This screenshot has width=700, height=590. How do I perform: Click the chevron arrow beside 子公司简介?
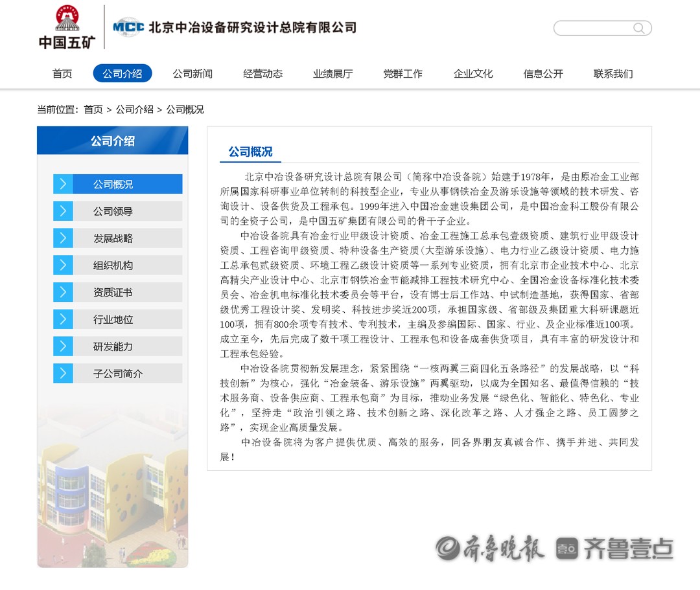pos(63,374)
